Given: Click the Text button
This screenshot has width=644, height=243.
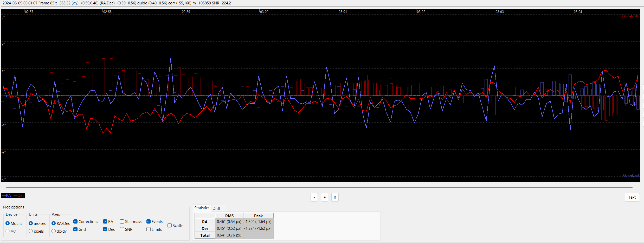Looking at the screenshot, I should [x=632, y=197].
